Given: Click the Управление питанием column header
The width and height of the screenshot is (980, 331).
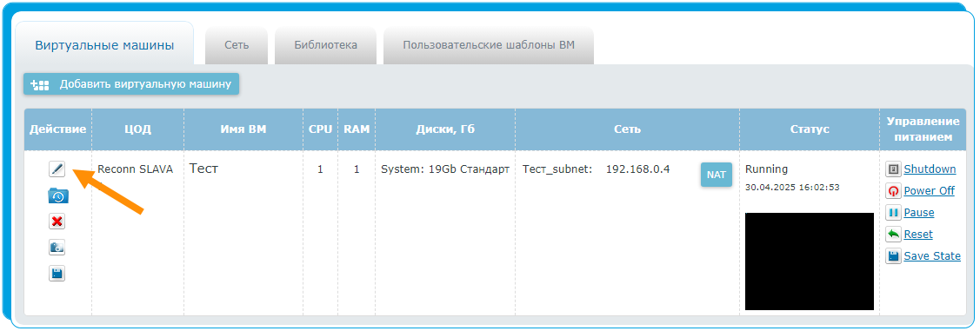Looking at the screenshot, I should (923, 129).
